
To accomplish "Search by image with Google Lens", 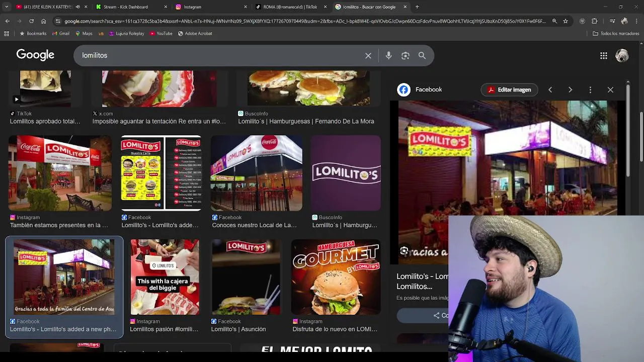I will (406, 56).
